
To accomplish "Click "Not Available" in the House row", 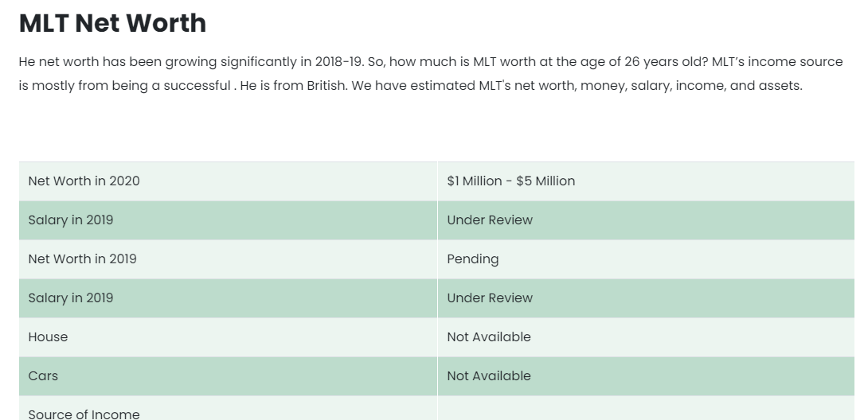I will tap(489, 337).
